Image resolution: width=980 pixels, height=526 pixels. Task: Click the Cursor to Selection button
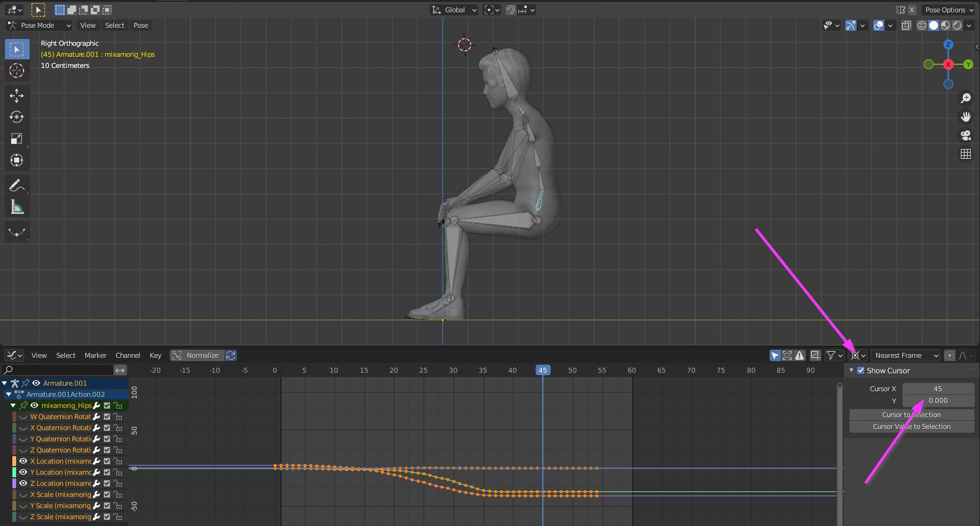pyautogui.click(x=911, y=415)
